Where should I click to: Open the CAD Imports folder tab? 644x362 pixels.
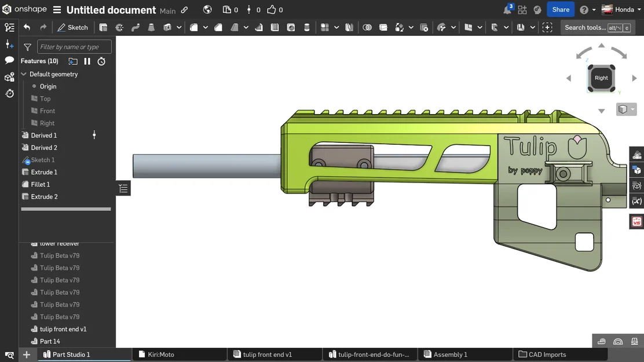(x=560, y=354)
